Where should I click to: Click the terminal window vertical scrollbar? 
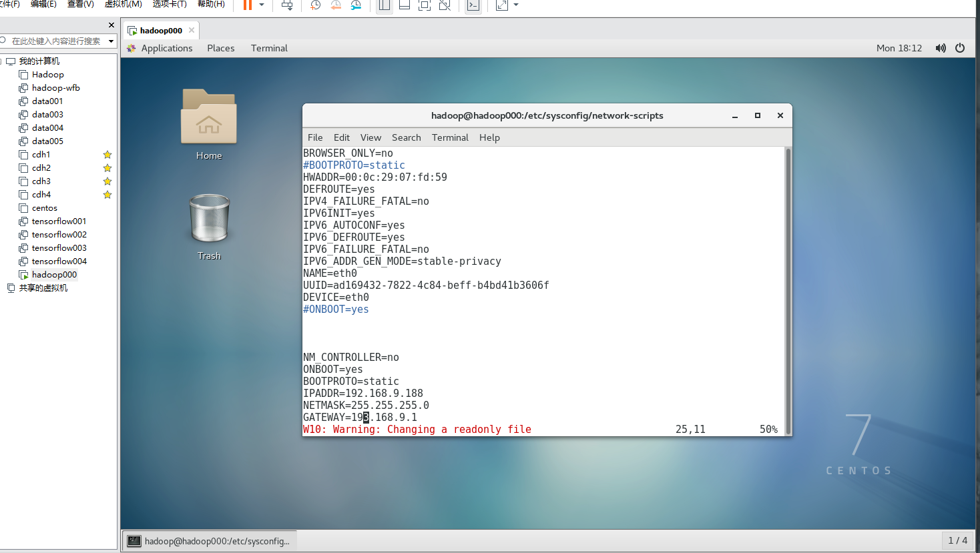[x=788, y=291]
